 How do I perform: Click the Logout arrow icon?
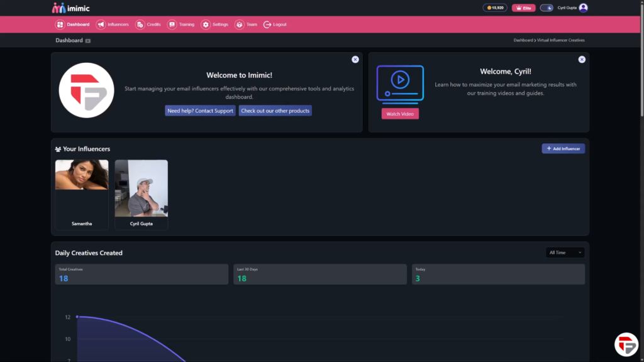267,25
